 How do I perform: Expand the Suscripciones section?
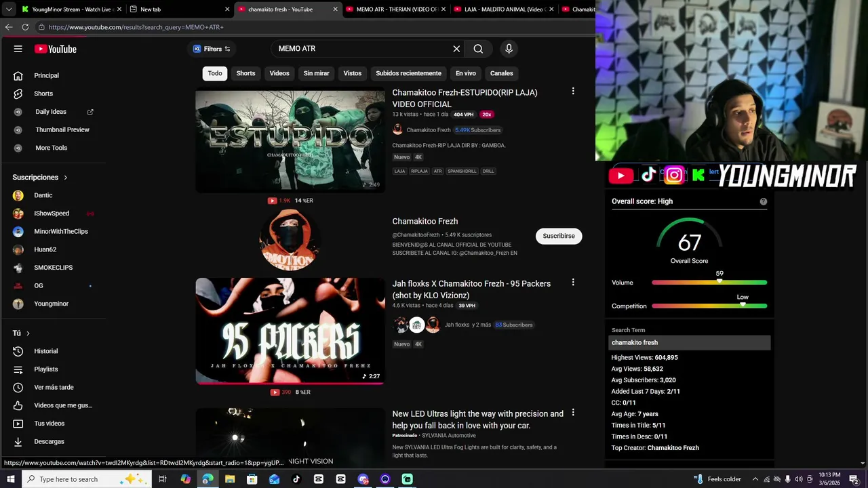coord(40,178)
